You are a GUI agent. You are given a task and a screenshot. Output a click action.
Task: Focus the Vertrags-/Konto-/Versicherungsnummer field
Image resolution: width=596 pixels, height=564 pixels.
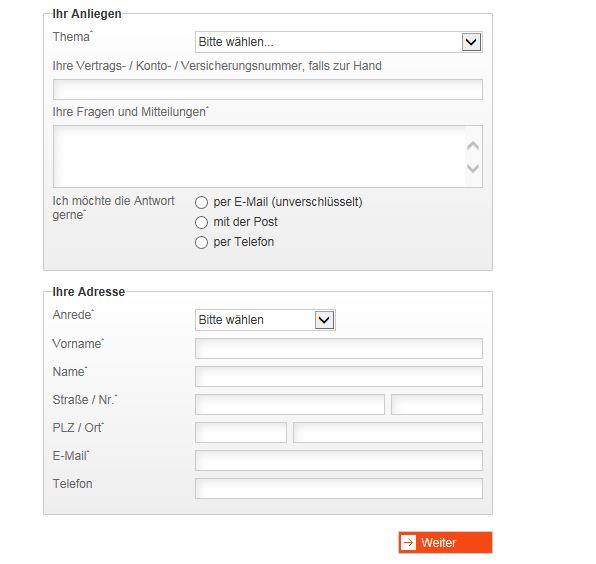[268, 89]
